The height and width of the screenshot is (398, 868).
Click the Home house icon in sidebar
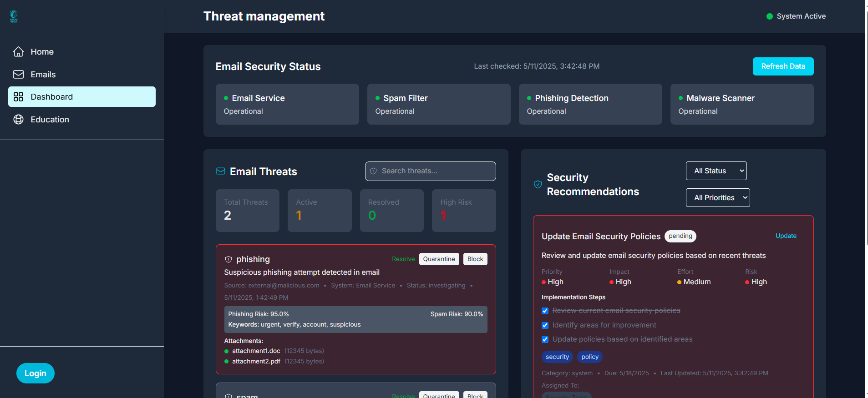18,52
